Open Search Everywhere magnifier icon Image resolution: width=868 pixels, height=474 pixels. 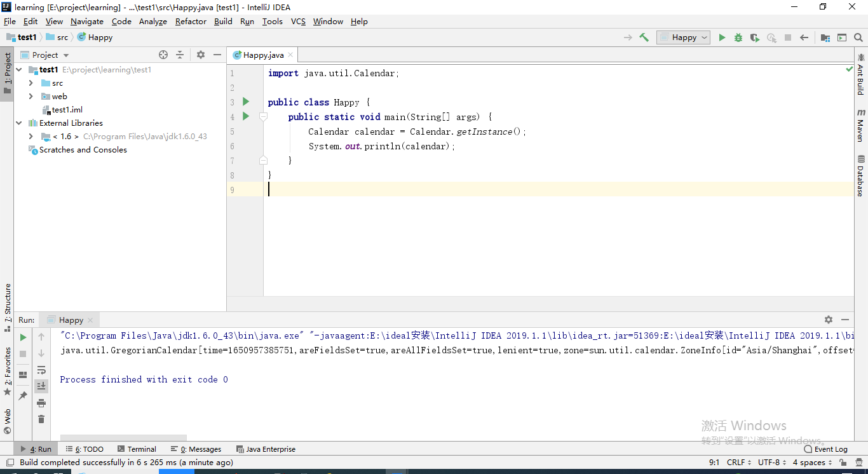click(858, 37)
